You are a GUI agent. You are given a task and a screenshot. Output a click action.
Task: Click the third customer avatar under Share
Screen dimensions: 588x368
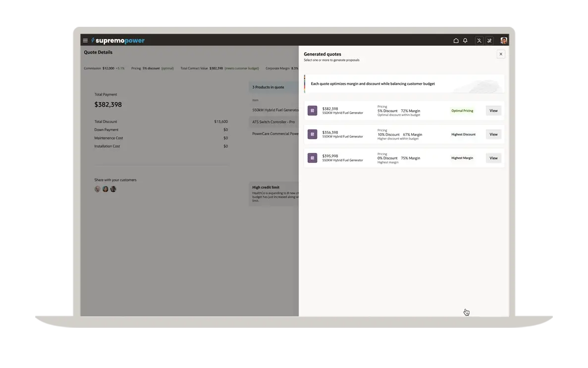pos(113,189)
